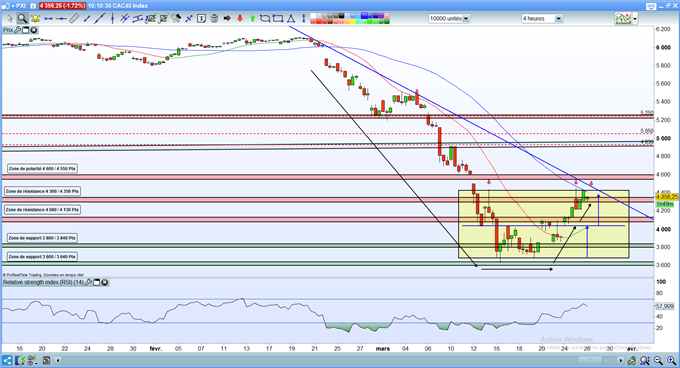Click the horizontal scrollbar thumb
This screenshot has height=368, width=680.
pyautogui.click(x=590, y=360)
